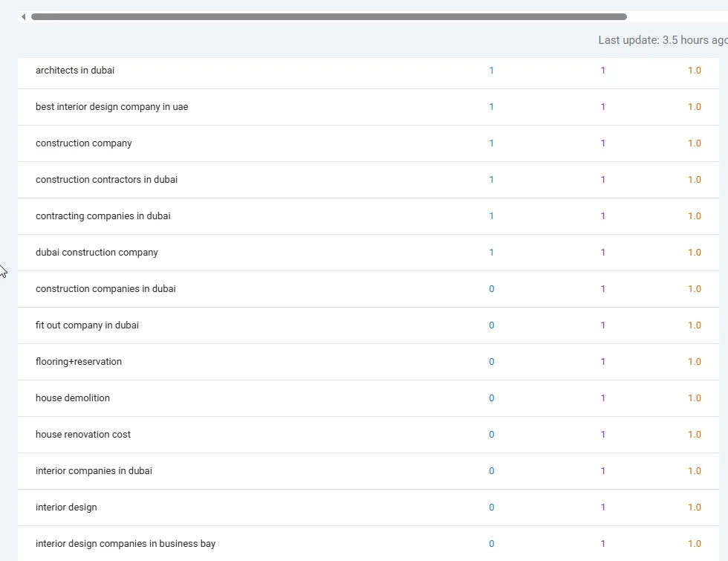Select query 'architects in dubai'
The image size is (728, 561).
(75, 70)
